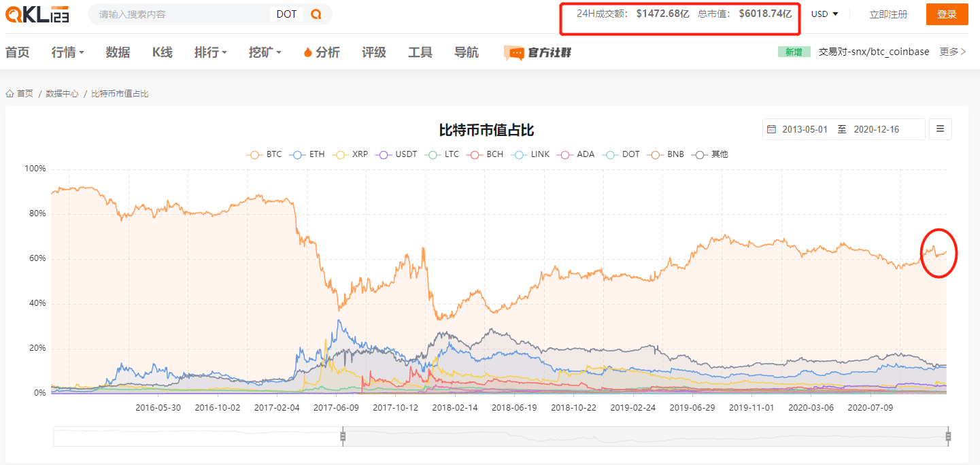Viewport: 980px width, 465px height.
Task: Toggle ETH series in chart legend
Action: [x=307, y=154]
